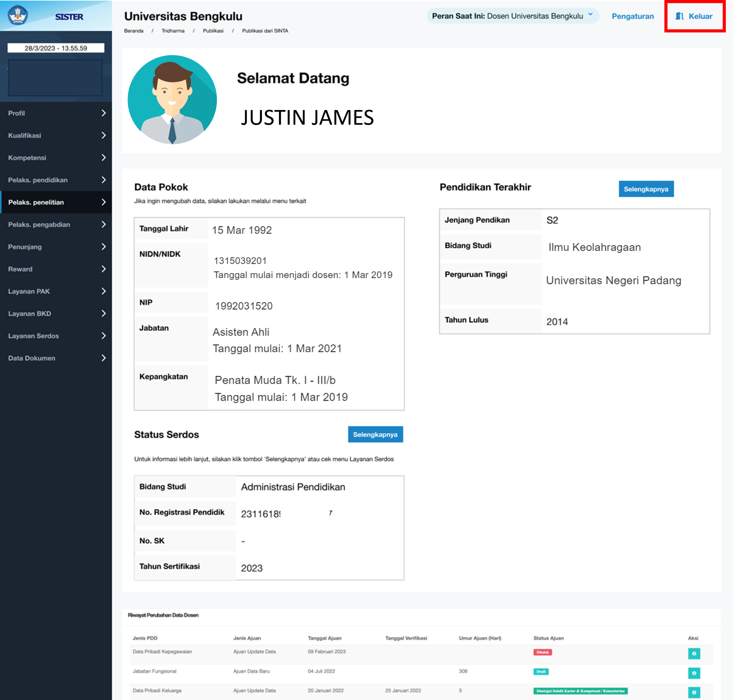Click the Kemdikbud logo in the sidebar header
The width and height of the screenshot is (733, 700).
pyautogui.click(x=17, y=16)
